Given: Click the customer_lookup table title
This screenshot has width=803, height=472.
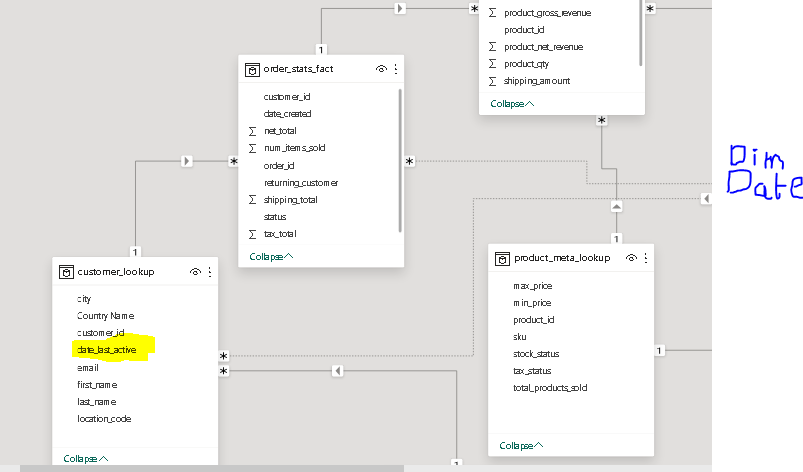Looking at the screenshot, I should (x=116, y=272).
